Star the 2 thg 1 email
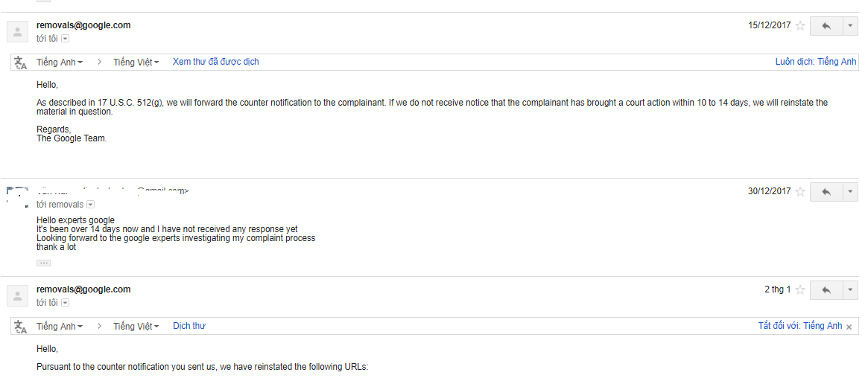 [x=800, y=289]
